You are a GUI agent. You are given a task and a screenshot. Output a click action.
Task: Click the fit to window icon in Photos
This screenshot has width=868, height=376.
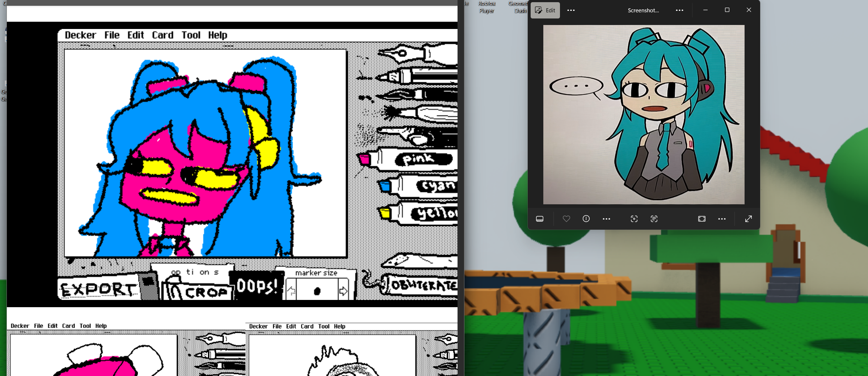pos(702,219)
